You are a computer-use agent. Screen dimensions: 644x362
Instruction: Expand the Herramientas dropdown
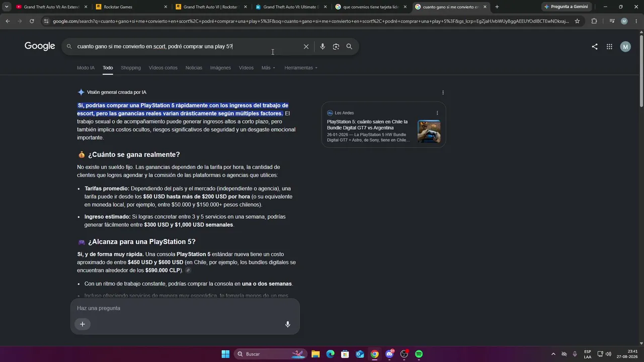(x=301, y=68)
